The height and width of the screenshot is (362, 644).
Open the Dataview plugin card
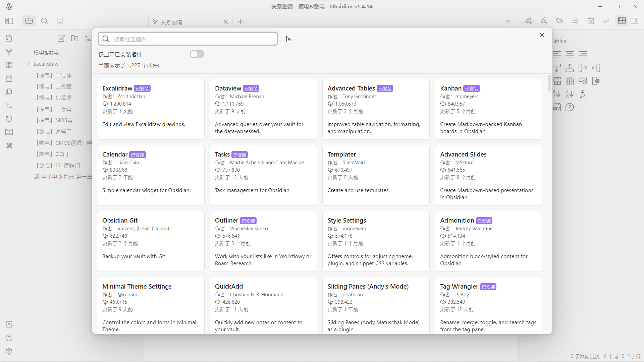(x=263, y=109)
